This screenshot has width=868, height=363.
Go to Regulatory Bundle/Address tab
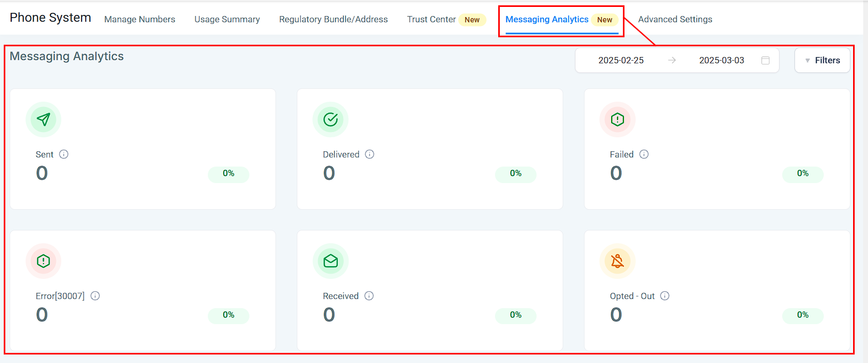click(x=334, y=19)
